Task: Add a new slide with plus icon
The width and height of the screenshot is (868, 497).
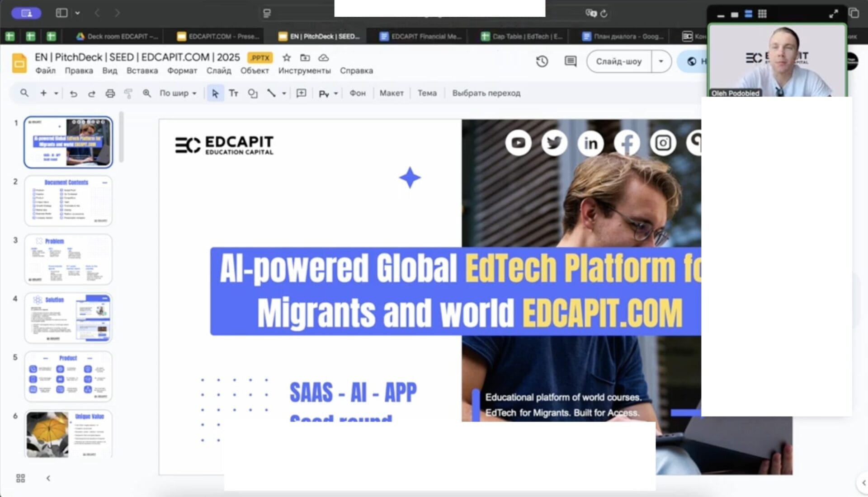Action: click(x=43, y=93)
